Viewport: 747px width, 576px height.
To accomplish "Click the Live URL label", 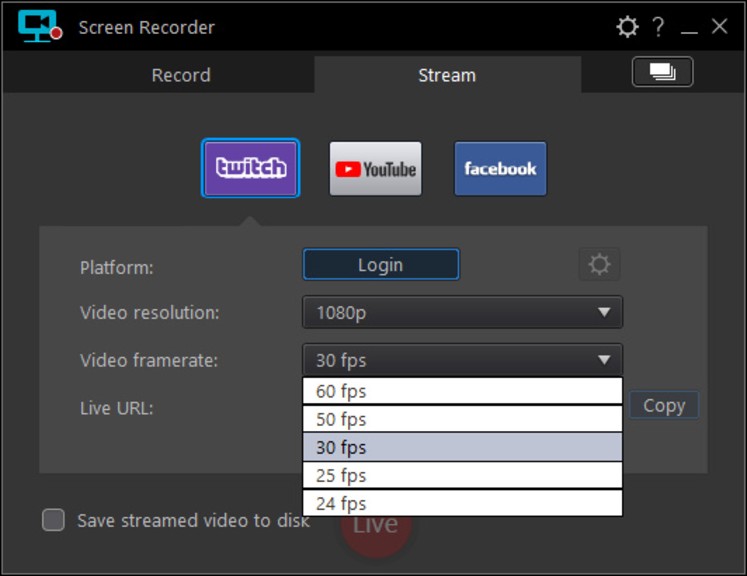I will point(117,408).
